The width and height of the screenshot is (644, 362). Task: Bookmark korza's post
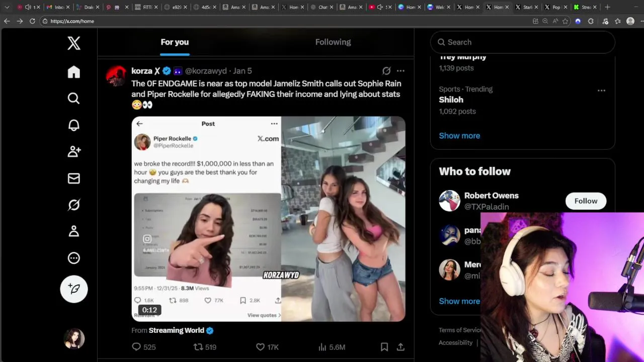(384, 347)
